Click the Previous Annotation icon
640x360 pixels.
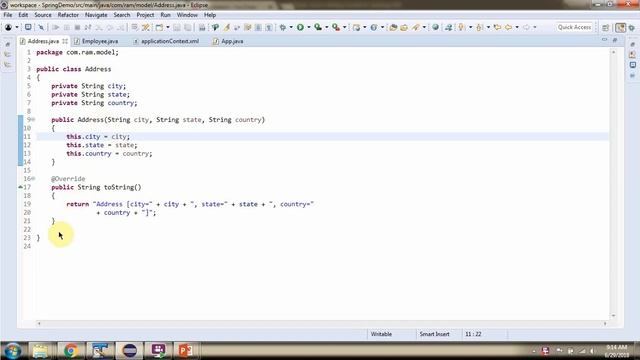[x=480, y=27]
